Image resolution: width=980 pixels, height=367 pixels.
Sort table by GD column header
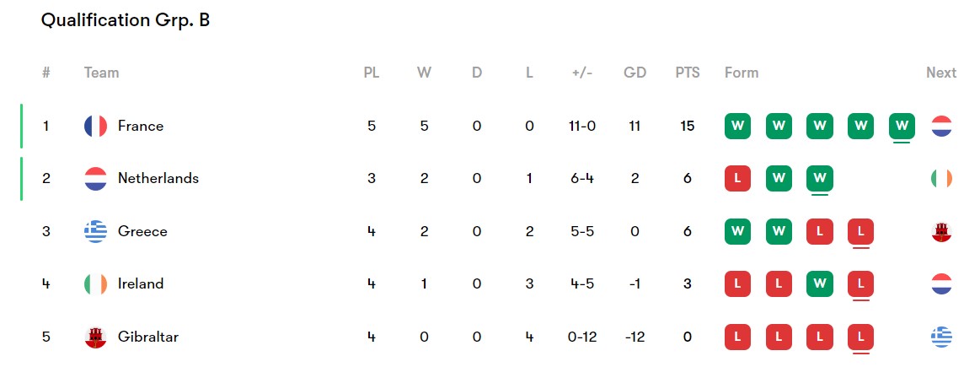click(x=635, y=73)
